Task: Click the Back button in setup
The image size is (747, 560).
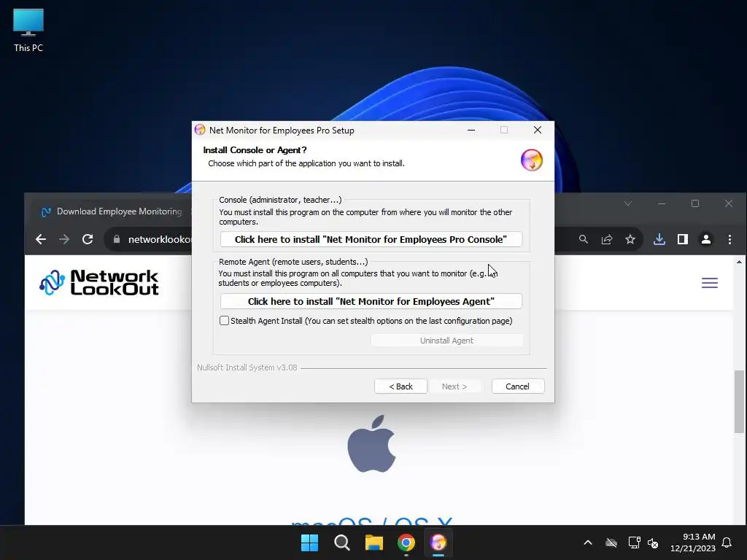Action: (x=400, y=386)
